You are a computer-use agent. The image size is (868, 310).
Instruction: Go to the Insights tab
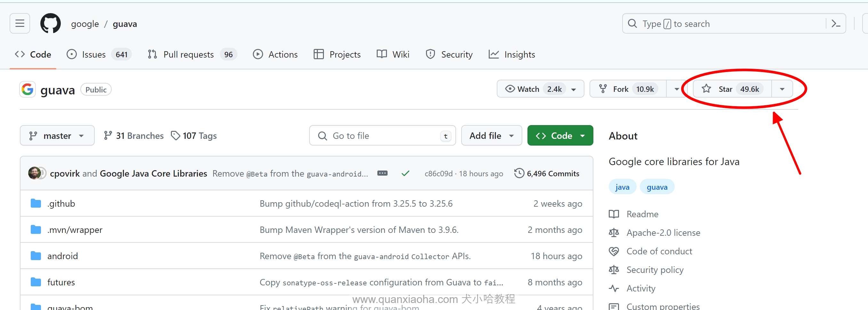(519, 54)
